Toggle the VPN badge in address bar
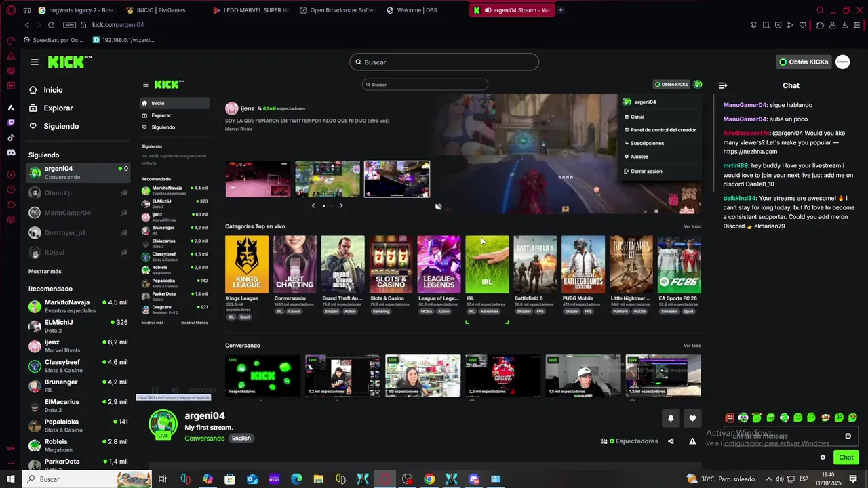 69,25
